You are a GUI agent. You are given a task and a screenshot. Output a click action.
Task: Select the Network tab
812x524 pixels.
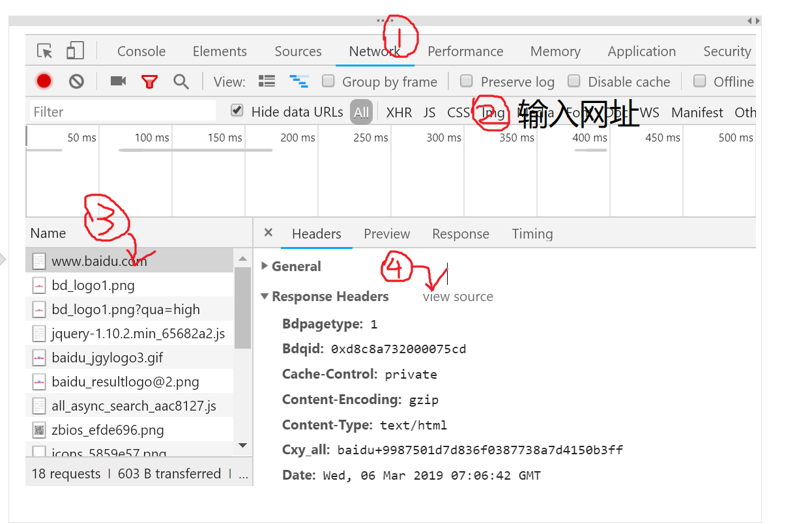click(375, 51)
